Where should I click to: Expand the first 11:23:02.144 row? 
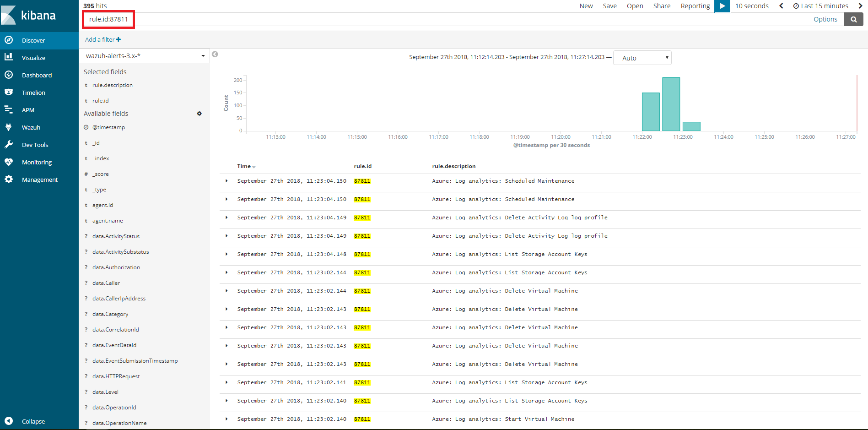(226, 272)
